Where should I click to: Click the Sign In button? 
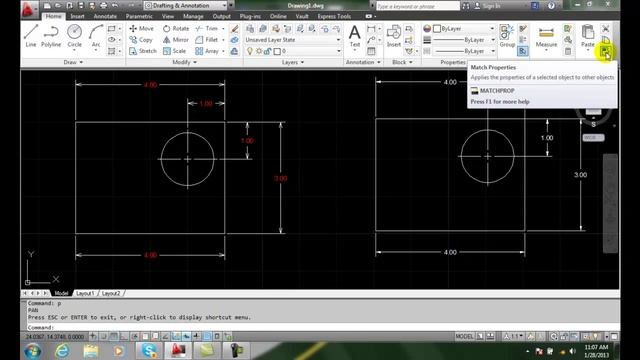[488, 6]
